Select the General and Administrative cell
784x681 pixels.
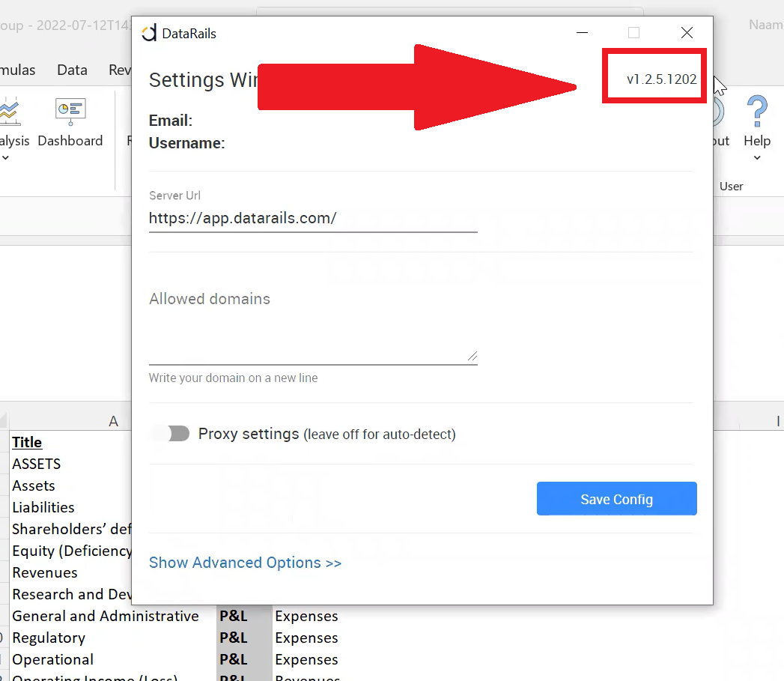[x=106, y=616]
